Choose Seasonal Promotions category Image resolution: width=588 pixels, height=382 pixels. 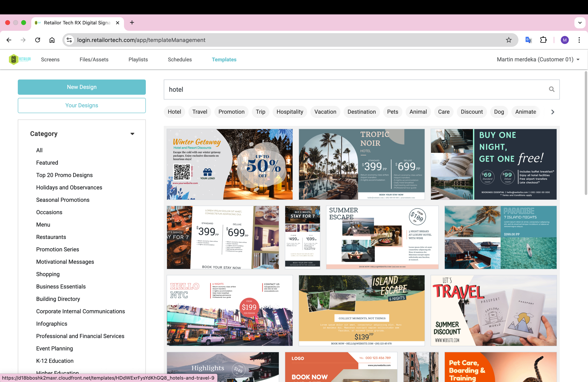click(63, 200)
